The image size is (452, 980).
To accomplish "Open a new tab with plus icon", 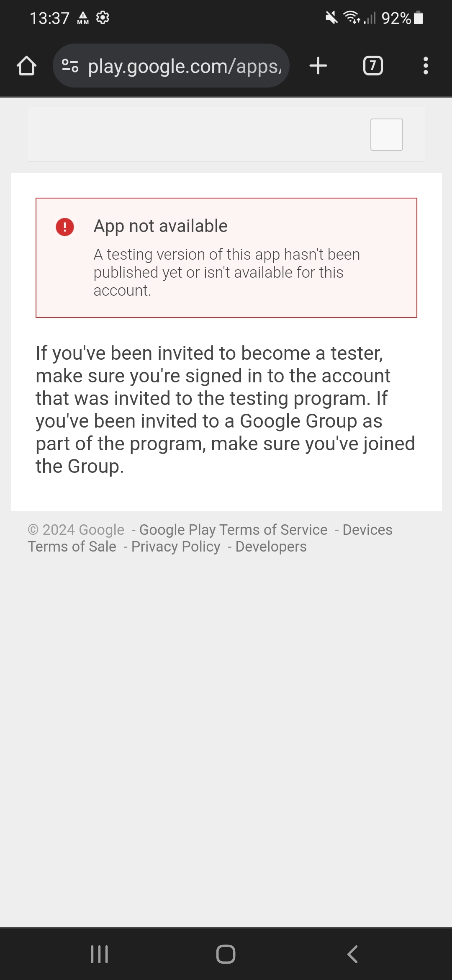I will 318,66.
